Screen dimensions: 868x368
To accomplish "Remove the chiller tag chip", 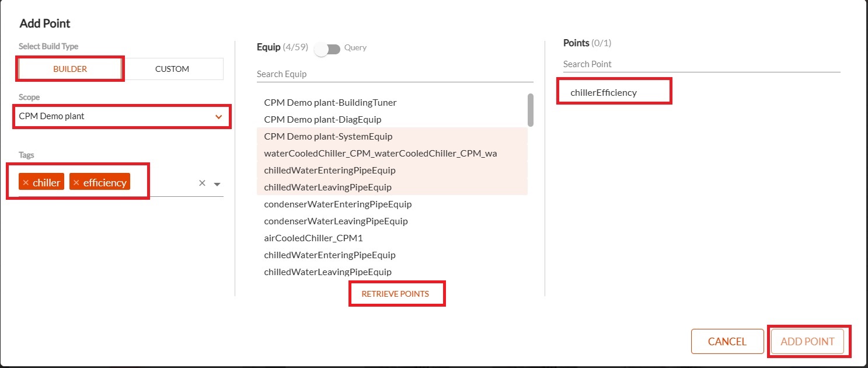I will (26, 183).
